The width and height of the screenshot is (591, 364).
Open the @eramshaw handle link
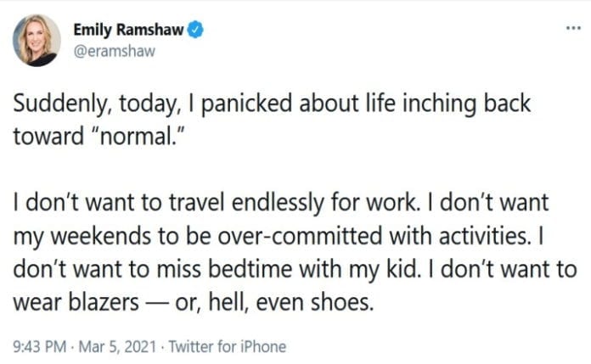[x=116, y=50]
